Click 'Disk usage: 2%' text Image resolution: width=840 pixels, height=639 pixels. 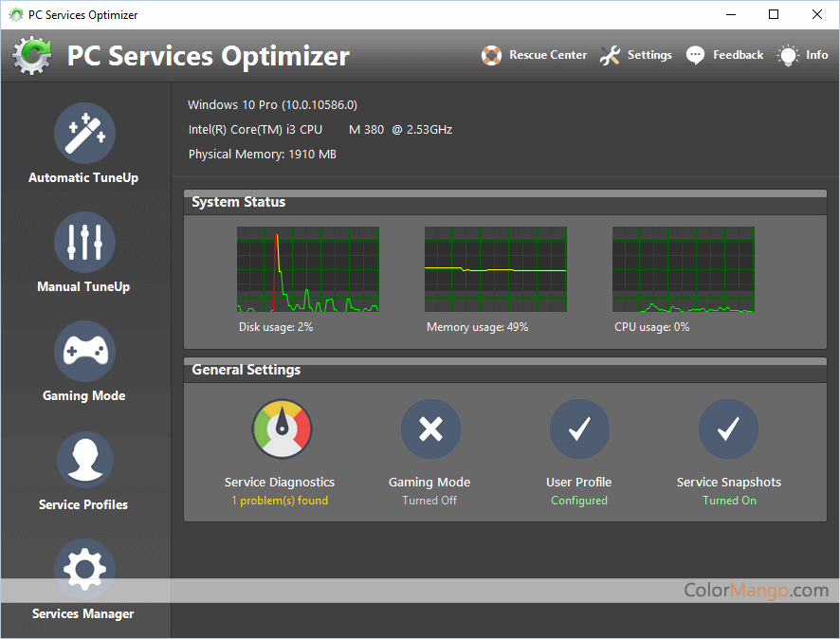click(276, 327)
